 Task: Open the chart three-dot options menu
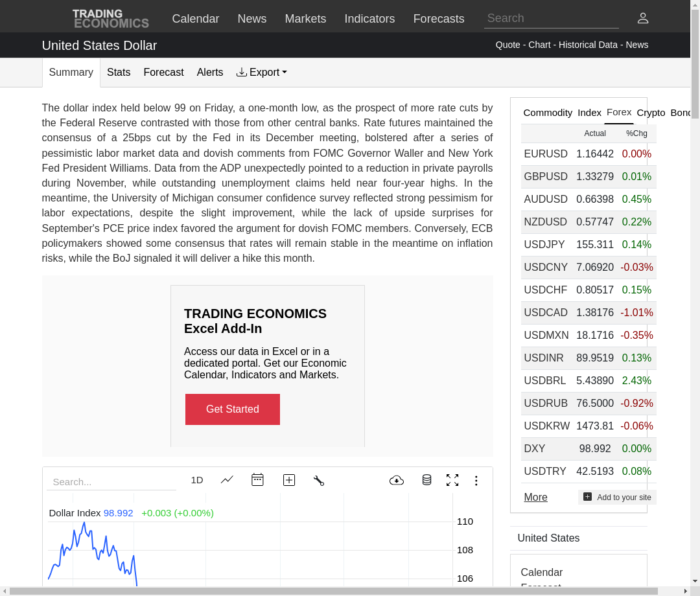click(x=476, y=480)
